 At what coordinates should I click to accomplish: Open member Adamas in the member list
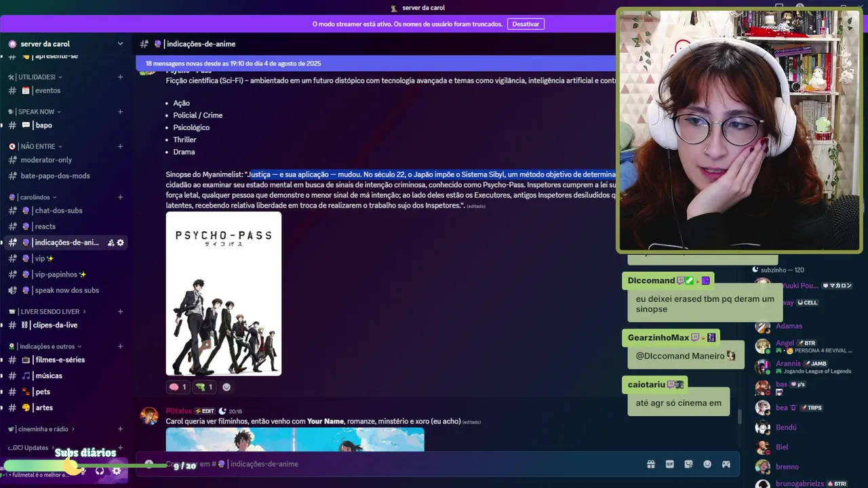coord(789,326)
